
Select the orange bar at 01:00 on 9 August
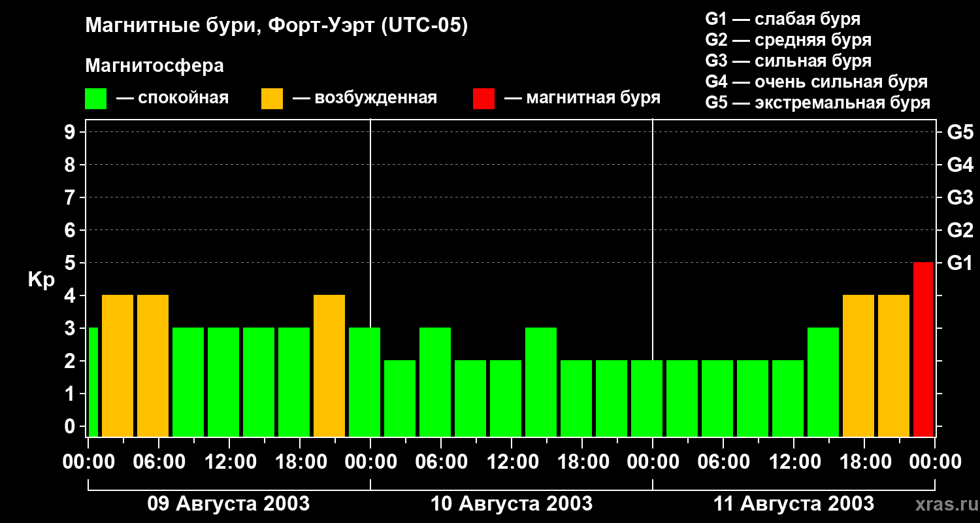pyautogui.click(x=118, y=365)
